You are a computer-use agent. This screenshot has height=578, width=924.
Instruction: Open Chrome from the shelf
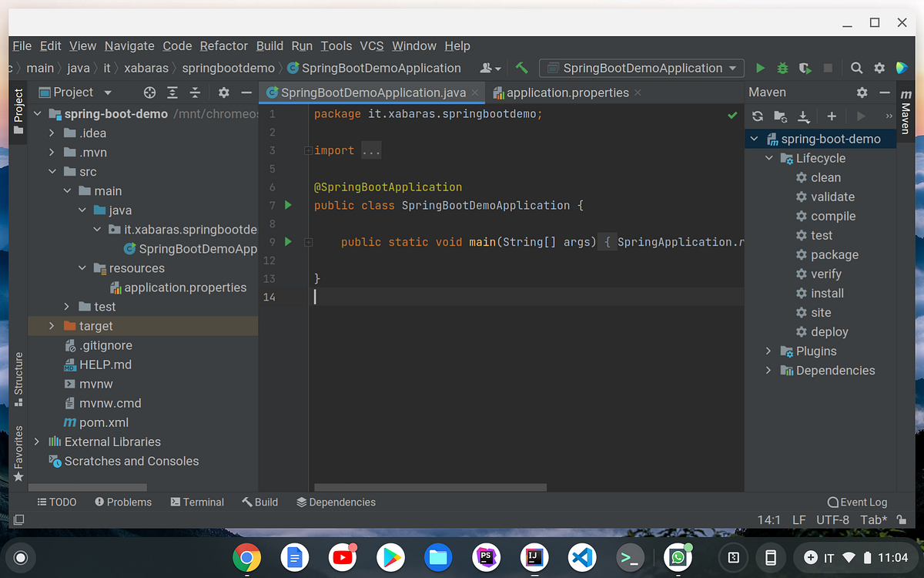pos(246,557)
